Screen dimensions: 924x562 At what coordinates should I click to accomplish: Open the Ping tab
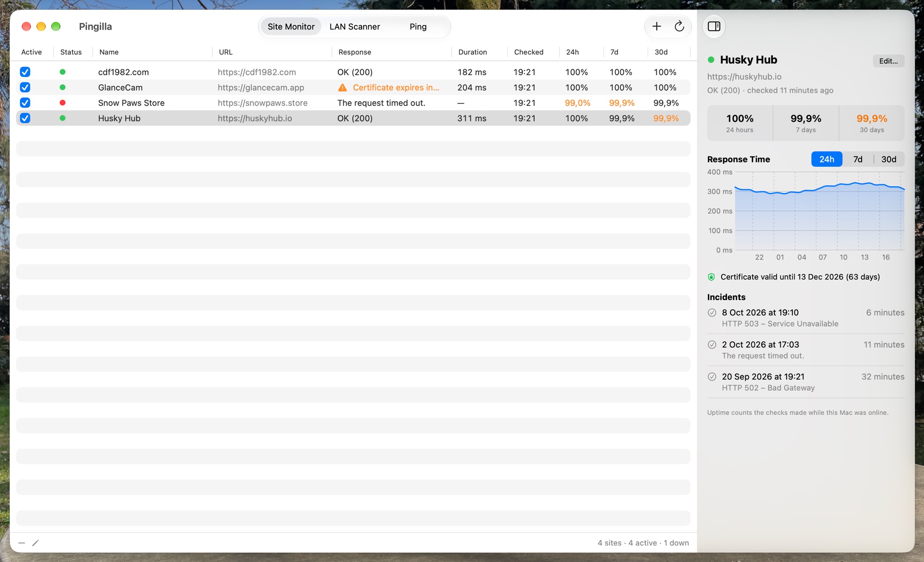(x=418, y=27)
